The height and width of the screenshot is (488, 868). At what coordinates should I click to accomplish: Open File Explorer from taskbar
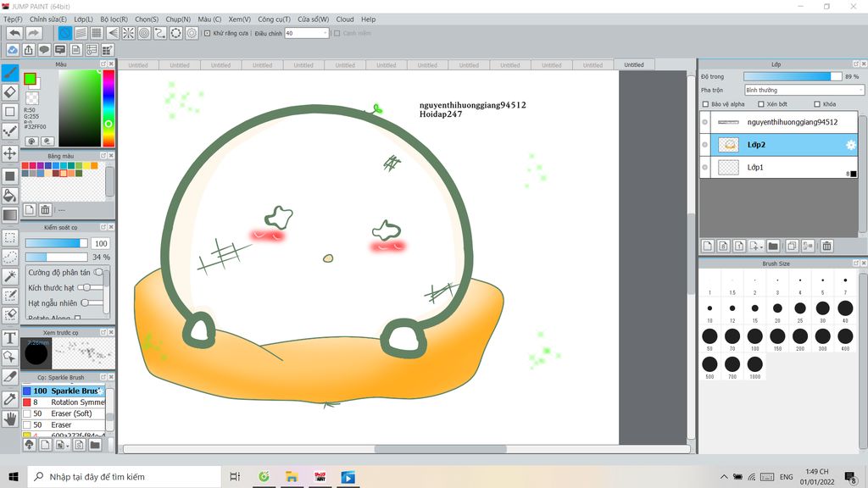[x=292, y=476]
